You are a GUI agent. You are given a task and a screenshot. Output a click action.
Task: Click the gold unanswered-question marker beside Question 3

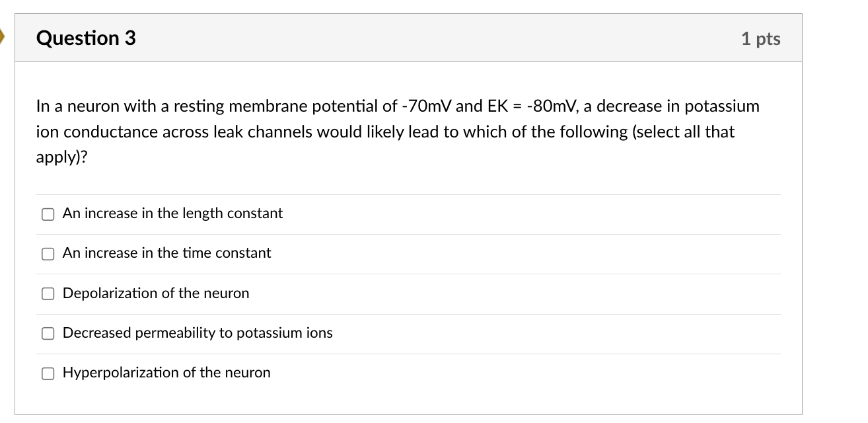point(2,38)
